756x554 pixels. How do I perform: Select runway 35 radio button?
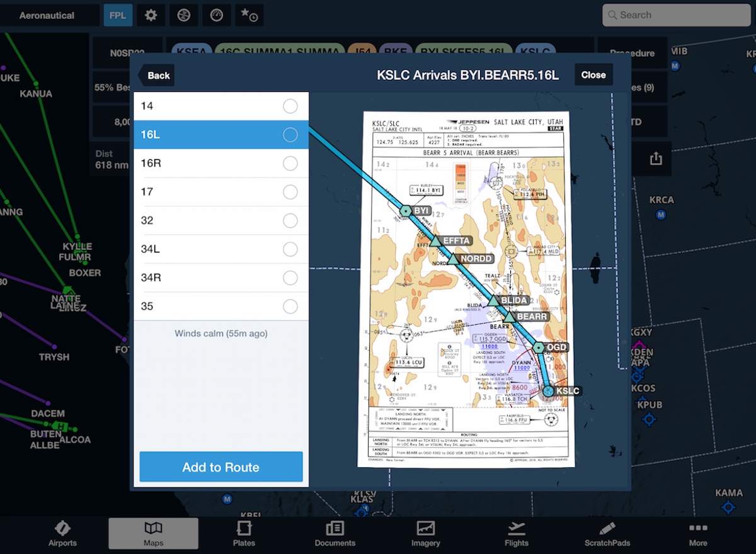point(290,307)
